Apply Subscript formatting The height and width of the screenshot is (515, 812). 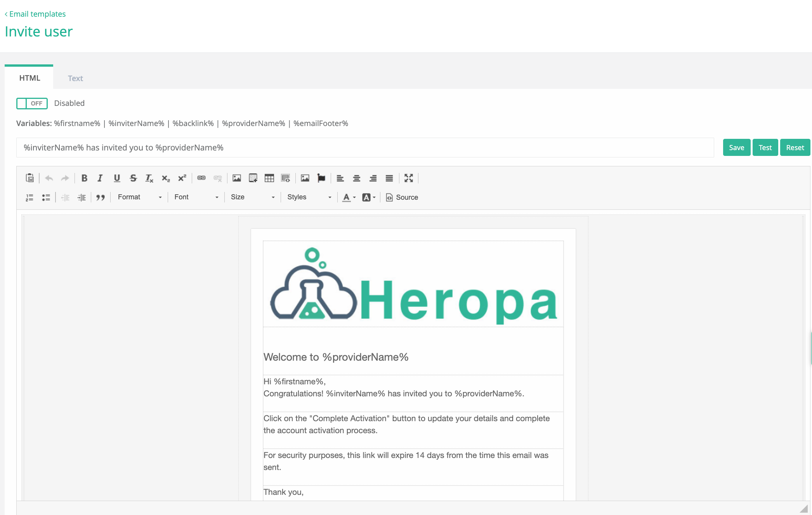[166, 178]
